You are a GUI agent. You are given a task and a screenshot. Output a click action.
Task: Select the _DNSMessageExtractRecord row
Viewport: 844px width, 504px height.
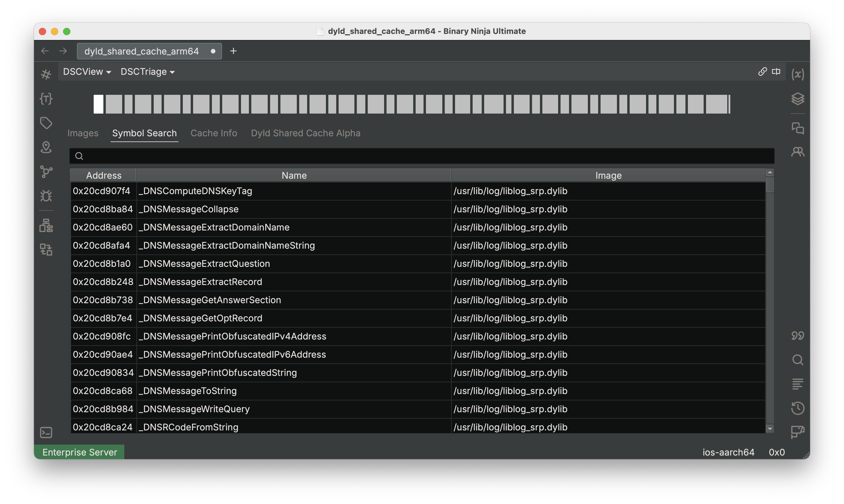pos(417,282)
